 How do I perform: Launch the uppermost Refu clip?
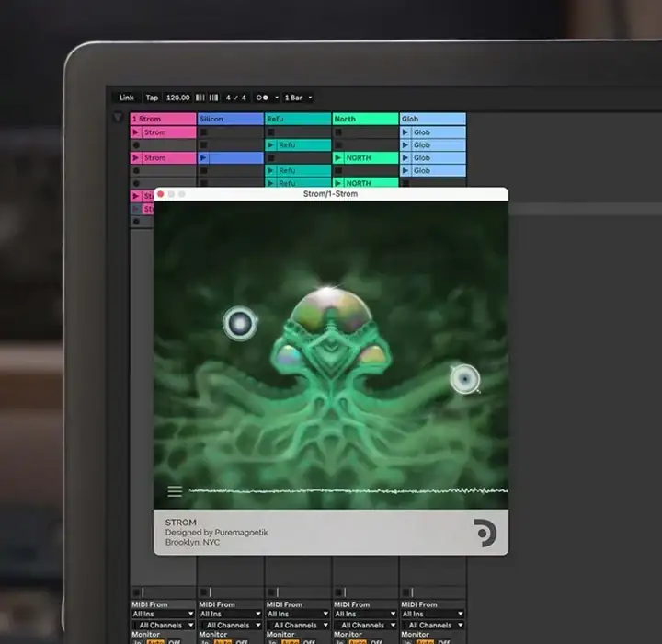[271, 145]
